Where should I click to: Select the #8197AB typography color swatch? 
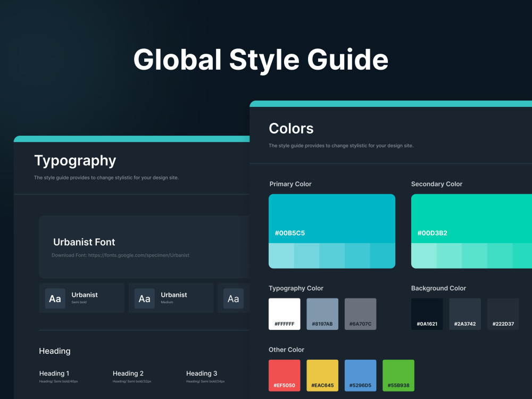[x=322, y=314]
